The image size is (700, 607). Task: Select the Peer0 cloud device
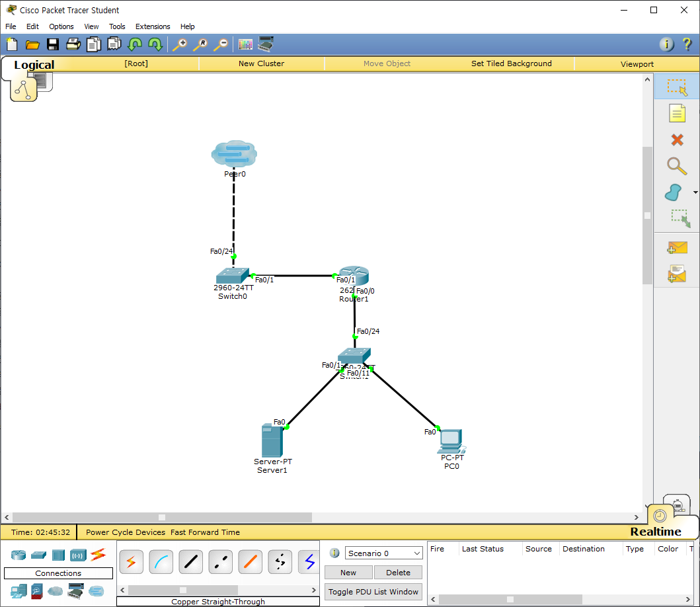click(x=234, y=154)
